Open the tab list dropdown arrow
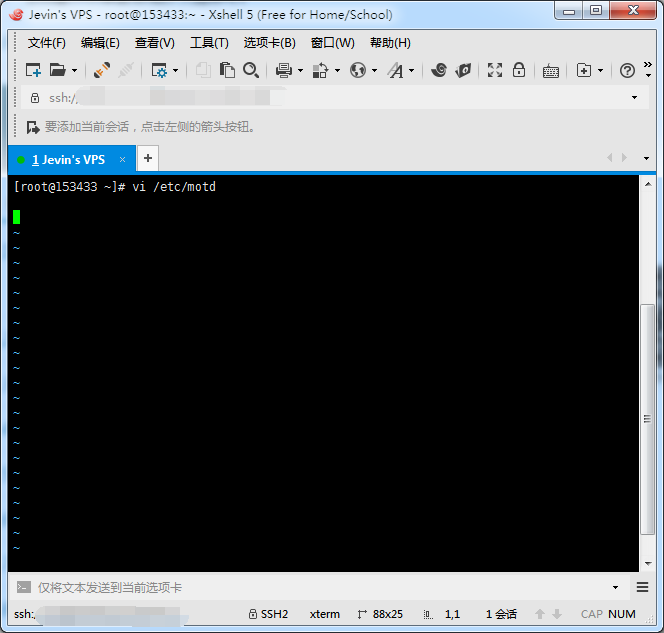 [646, 158]
